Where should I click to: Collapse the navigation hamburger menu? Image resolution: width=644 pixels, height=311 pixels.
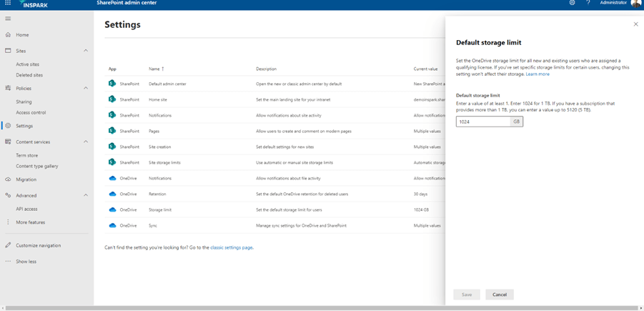[8, 19]
